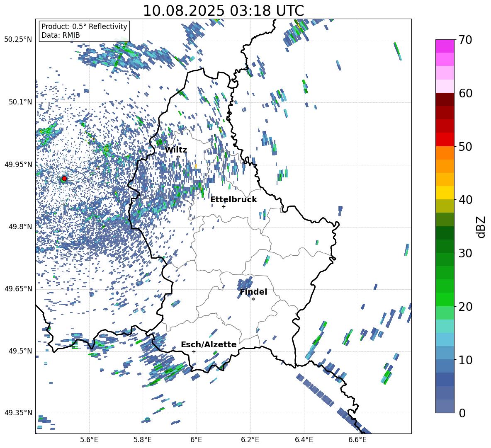491x448 pixels.
Task: Click the 49.65°N latitude label
Action: pyautogui.click(x=18, y=288)
